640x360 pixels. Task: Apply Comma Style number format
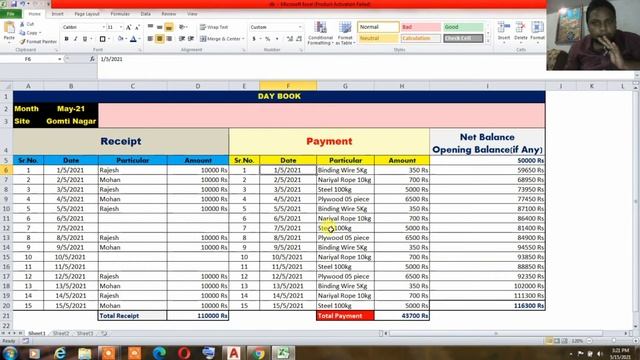[277, 39]
